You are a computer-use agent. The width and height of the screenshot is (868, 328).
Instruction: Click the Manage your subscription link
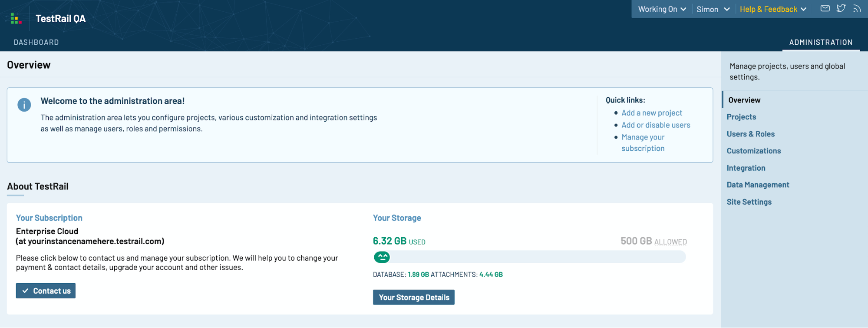click(x=643, y=143)
